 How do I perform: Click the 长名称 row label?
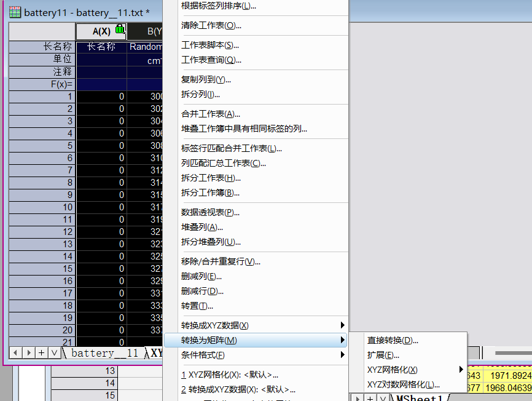coord(57,47)
